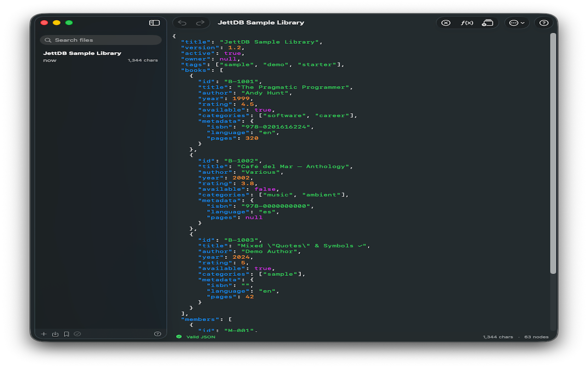Click the green Valid JSON check icon

click(x=179, y=337)
